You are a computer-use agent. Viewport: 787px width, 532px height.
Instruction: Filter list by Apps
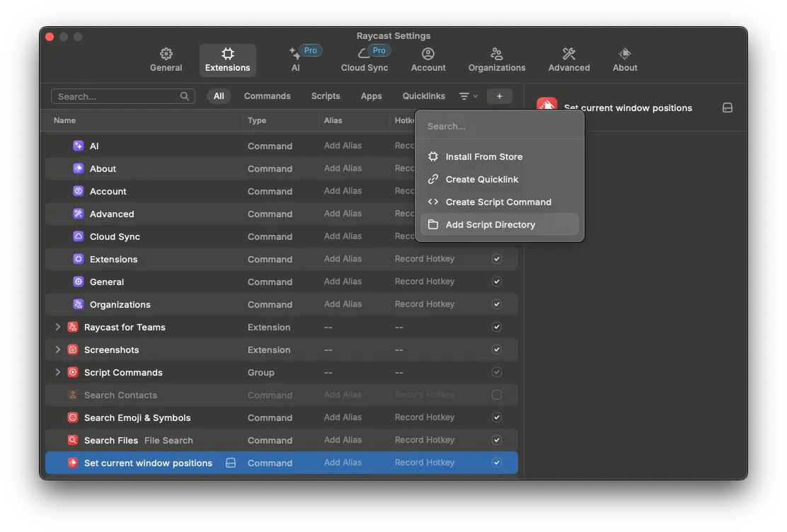[x=372, y=96]
